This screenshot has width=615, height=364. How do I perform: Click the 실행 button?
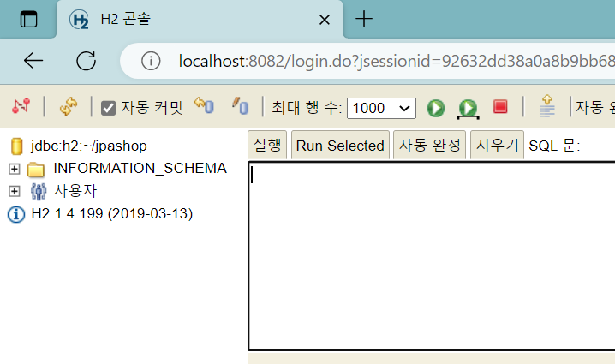[267, 145]
